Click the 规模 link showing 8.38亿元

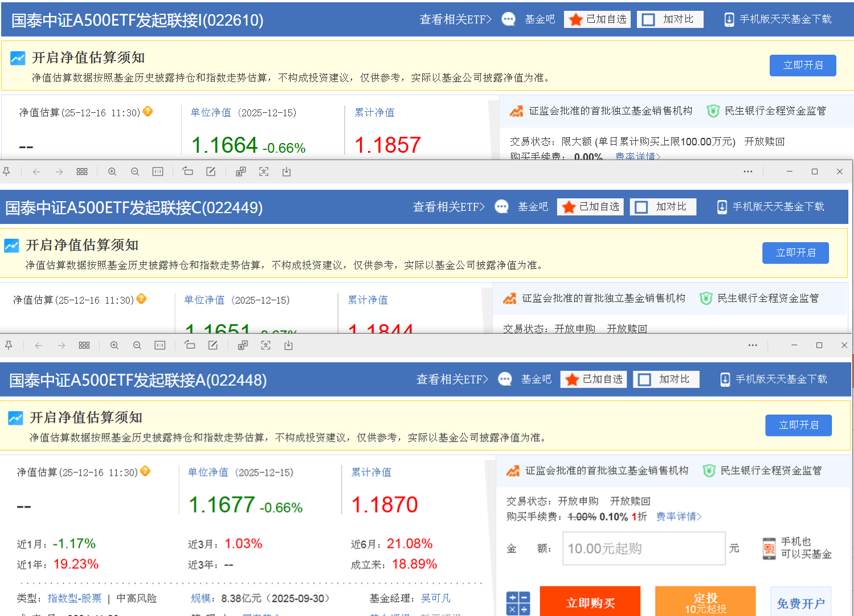(201, 598)
